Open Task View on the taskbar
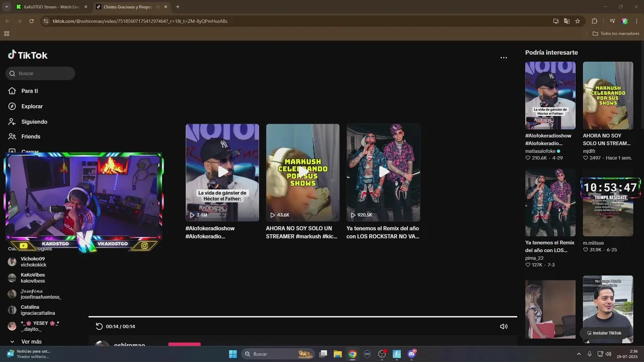 pyautogui.click(x=324, y=354)
